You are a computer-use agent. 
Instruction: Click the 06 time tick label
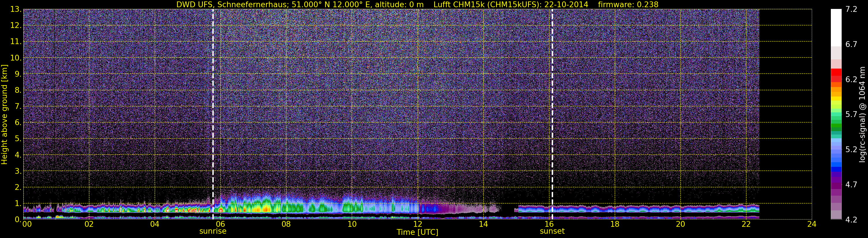coord(220,224)
